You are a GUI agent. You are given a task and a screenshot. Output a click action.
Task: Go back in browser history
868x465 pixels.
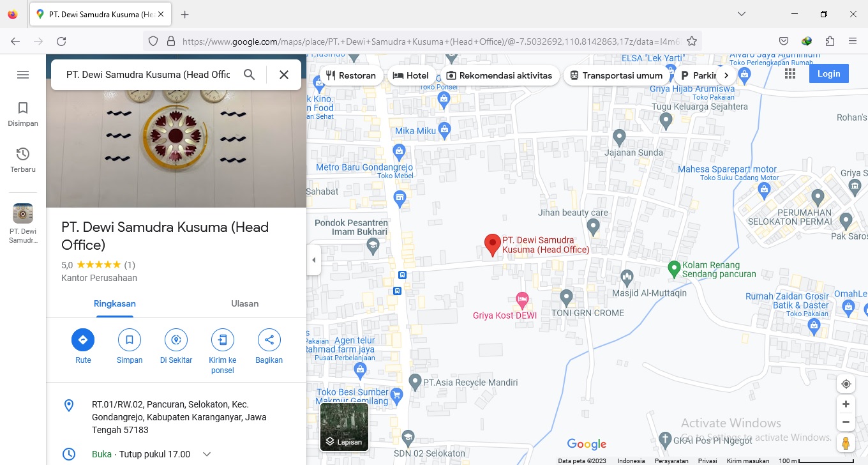tap(15, 42)
